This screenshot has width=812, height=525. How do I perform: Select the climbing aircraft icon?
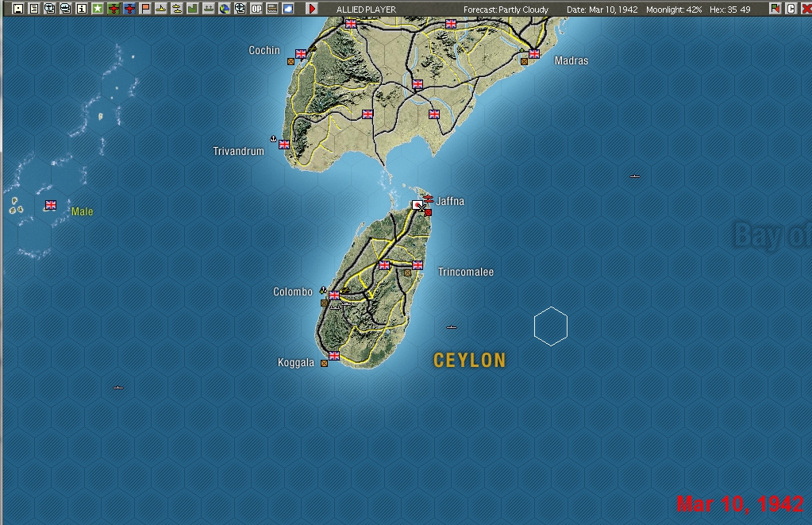click(176, 7)
